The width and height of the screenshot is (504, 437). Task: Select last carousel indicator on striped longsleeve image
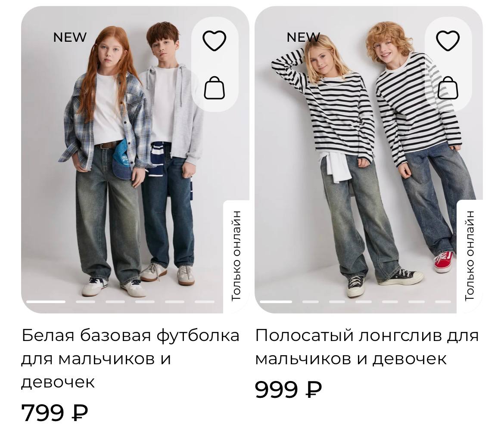443,302
